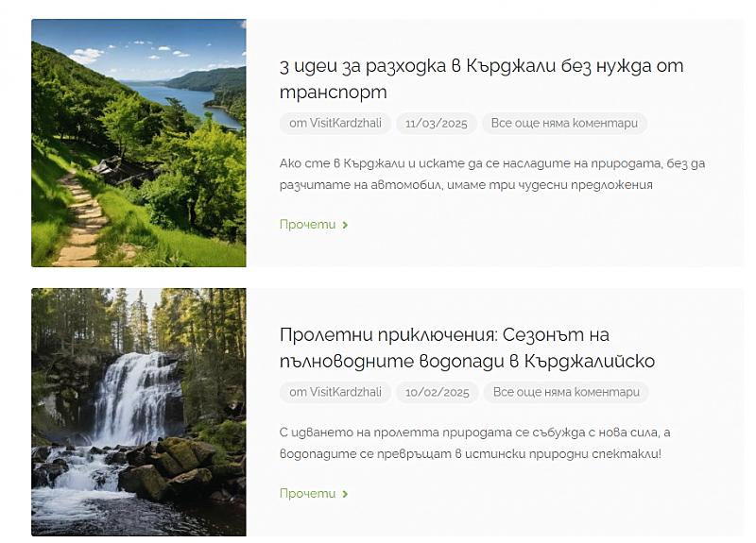Click the excerpt starting 'Ако сте в Кърджали'
The image size is (756, 543).
pos(491,174)
